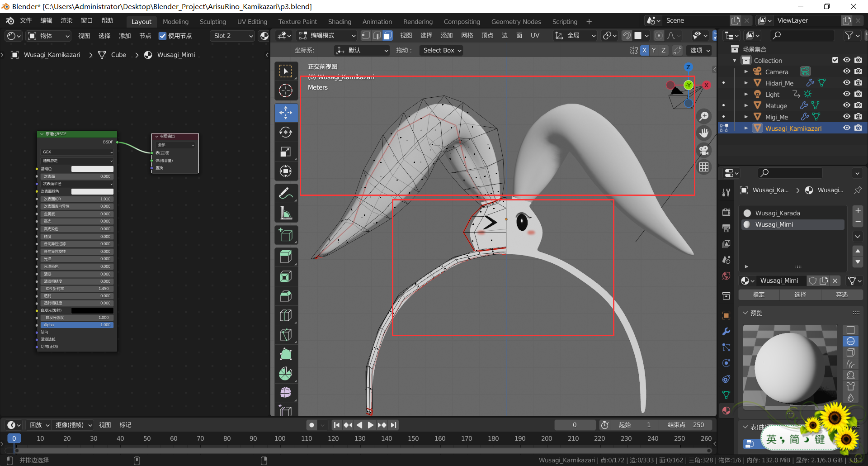The image size is (868, 466).
Task: Collapse the 预览 preview panel
Action: [745, 313]
